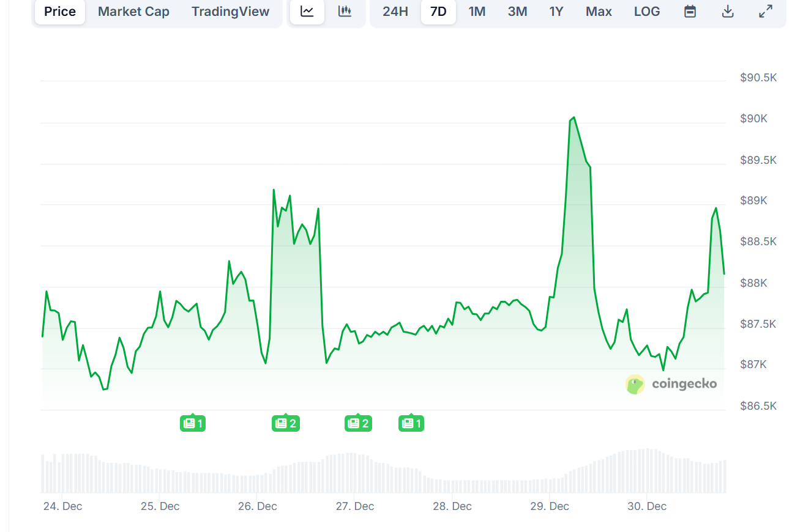
Task: Switch to Market Cap tab
Action: (x=133, y=12)
